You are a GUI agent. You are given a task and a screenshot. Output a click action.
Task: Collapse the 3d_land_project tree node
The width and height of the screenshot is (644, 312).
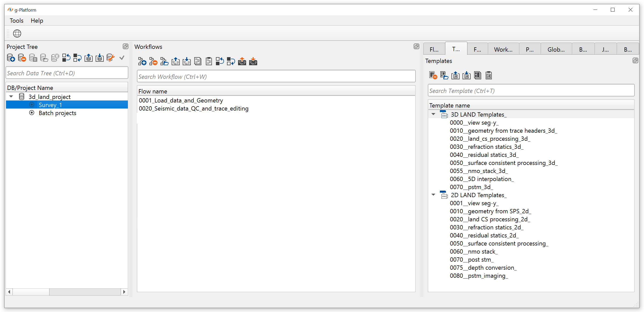11,97
